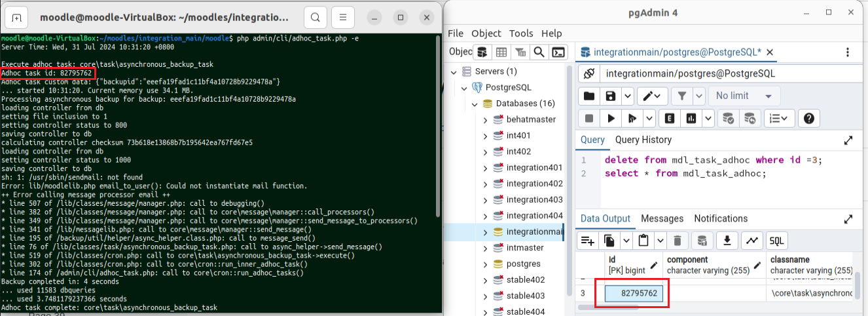Click the Open File folder icon

click(x=589, y=96)
